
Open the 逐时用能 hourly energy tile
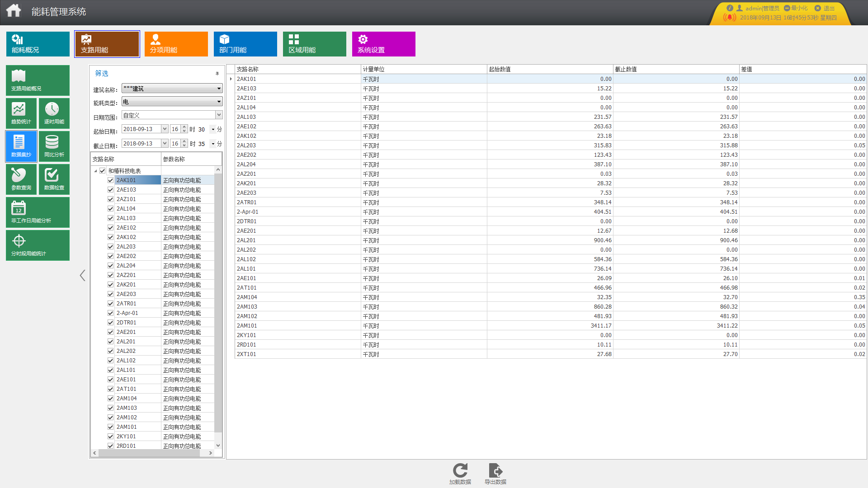(x=54, y=113)
